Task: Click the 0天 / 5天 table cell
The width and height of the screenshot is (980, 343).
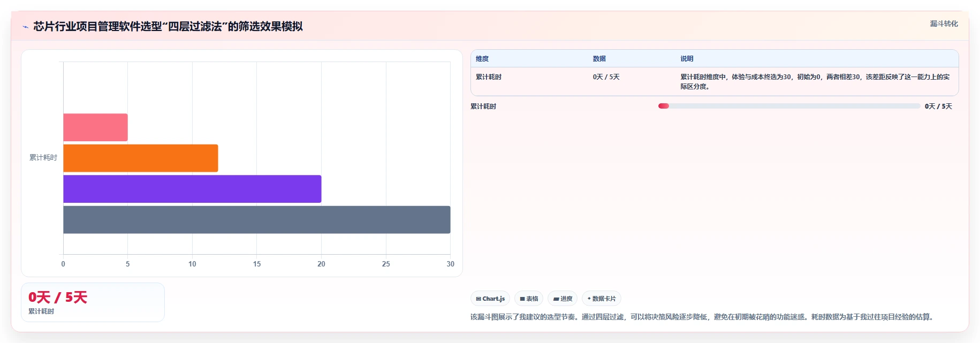Action: click(x=606, y=77)
